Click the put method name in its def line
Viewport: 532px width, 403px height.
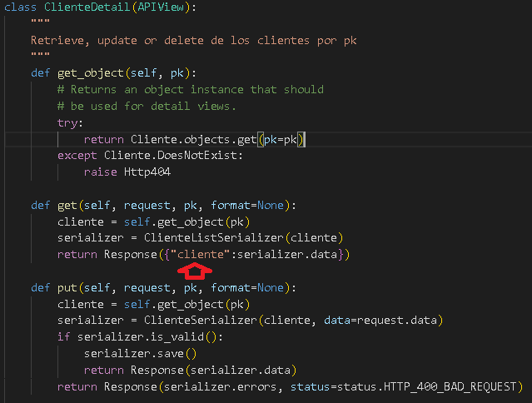67,288
